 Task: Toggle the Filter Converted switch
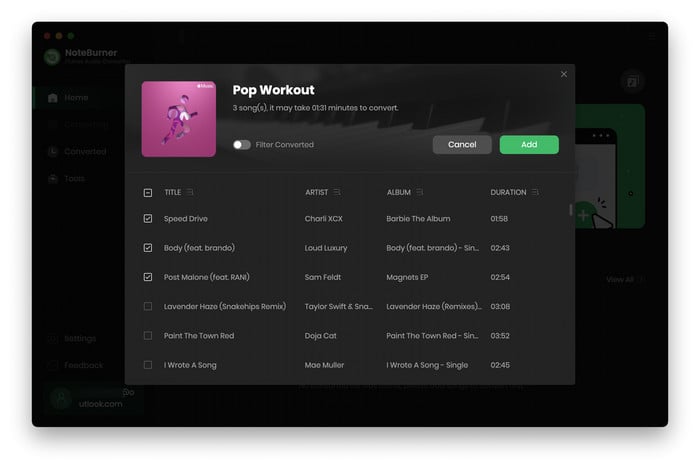tap(242, 145)
